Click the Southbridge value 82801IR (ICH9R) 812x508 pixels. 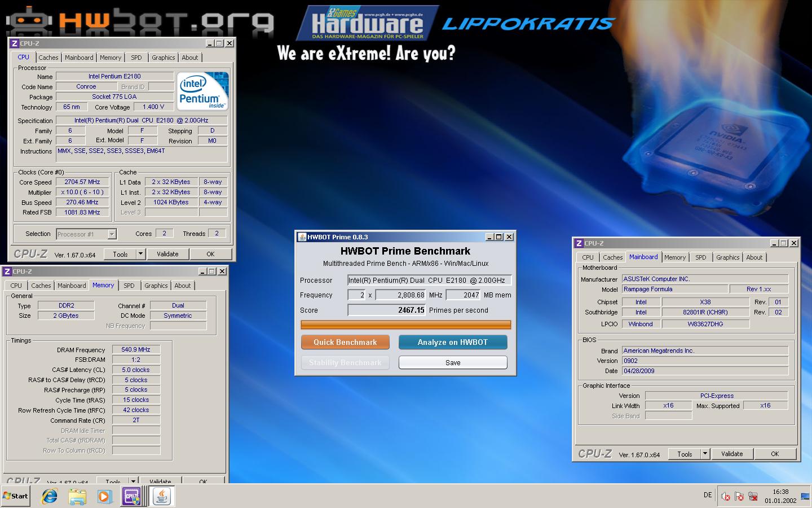click(705, 312)
